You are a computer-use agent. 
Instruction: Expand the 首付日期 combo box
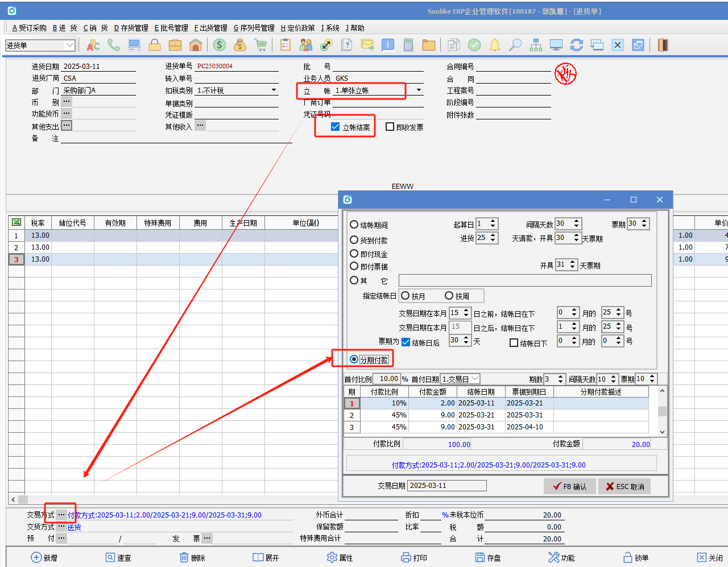point(475,379)
